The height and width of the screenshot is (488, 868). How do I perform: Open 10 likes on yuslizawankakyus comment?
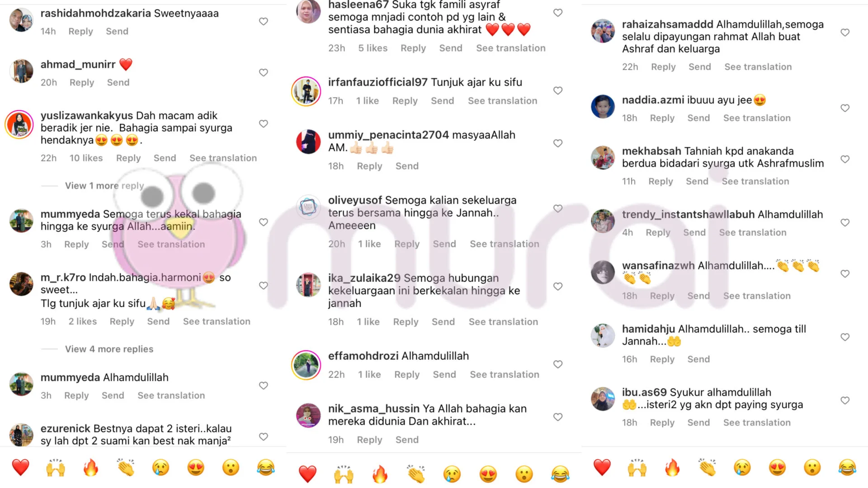tap(86, 158)
